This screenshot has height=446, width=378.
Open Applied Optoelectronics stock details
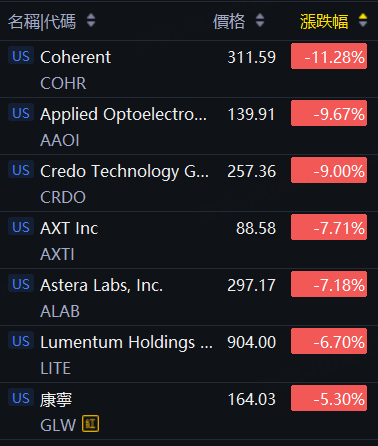coord(189,126)
